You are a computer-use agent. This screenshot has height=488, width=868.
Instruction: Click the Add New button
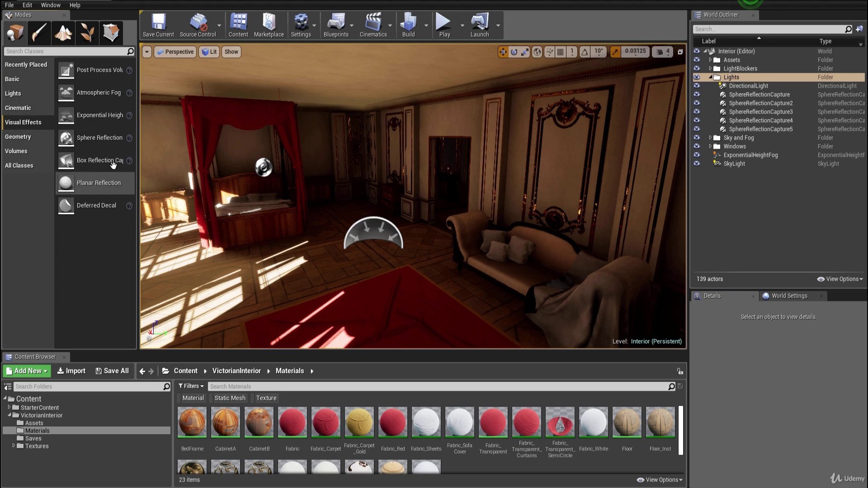point(27,371)
